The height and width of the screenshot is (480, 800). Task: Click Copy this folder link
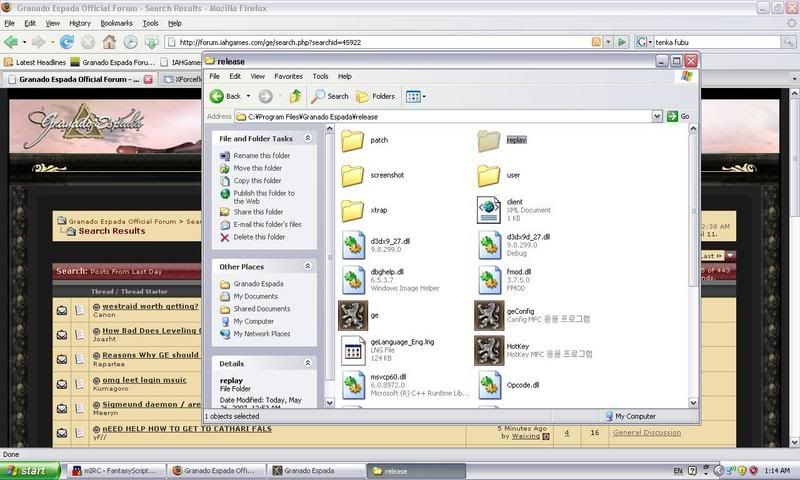(257, 181)
